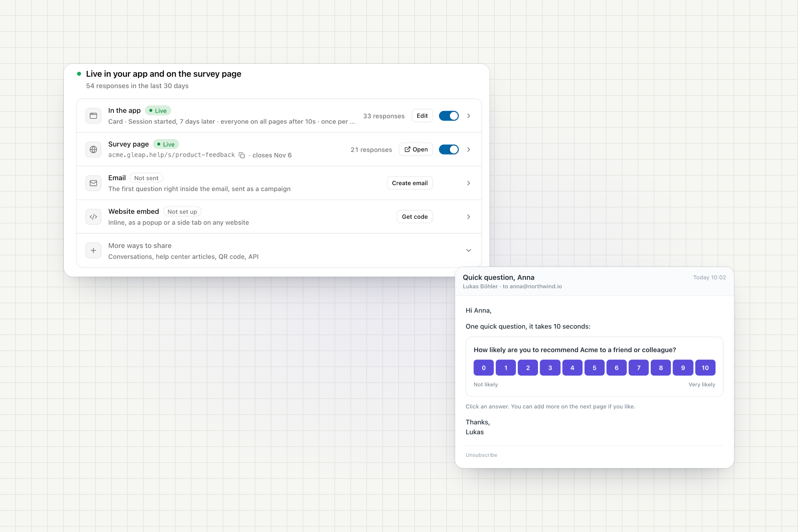Select score 4 in the email survey

pyautogui.click(x=572, y=368)
